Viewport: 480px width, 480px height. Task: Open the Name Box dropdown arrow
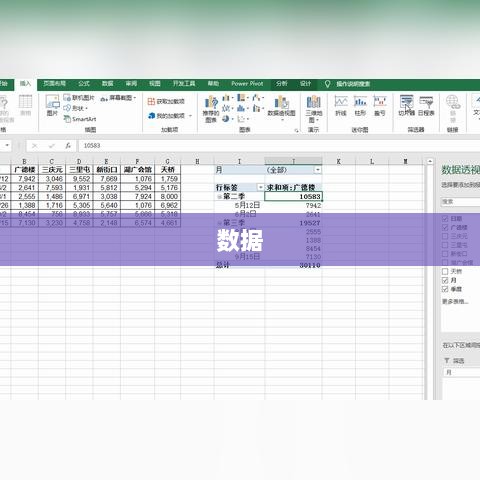[x=7, y=146]
